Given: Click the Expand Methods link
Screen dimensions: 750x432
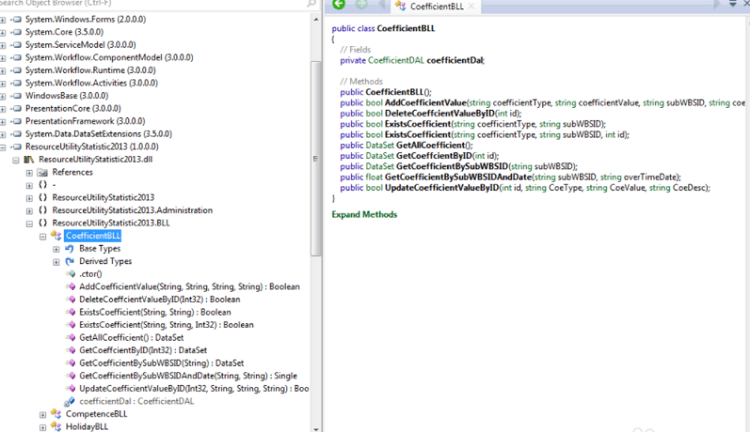Looking at the screenshot, I should [364, 214].
